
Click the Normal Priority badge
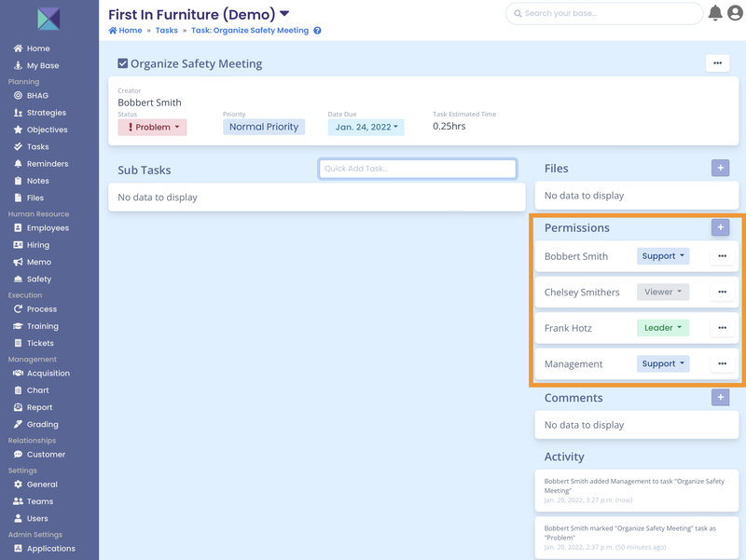point(264,127)
